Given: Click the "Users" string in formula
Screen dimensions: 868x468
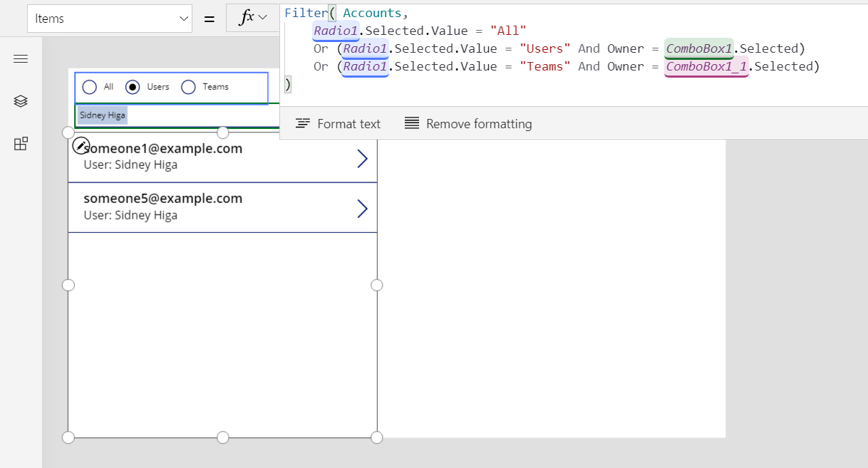Looking at the screenshot, I should pos(545,48).
